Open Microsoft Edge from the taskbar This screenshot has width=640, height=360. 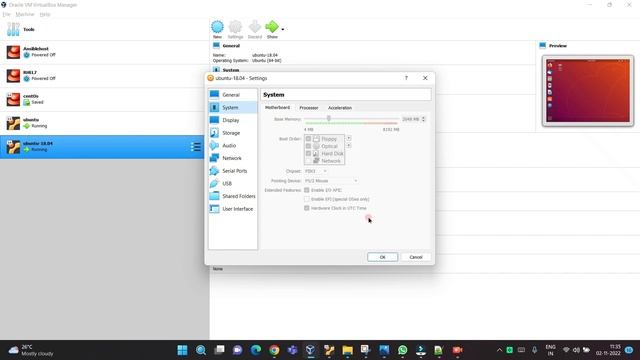[x=256, y=350]
